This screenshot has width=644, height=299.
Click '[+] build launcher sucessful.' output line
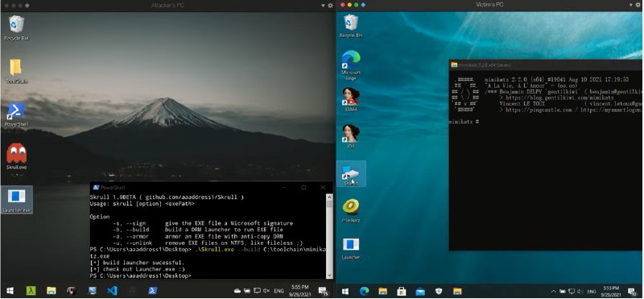click(x=137, y=263)
